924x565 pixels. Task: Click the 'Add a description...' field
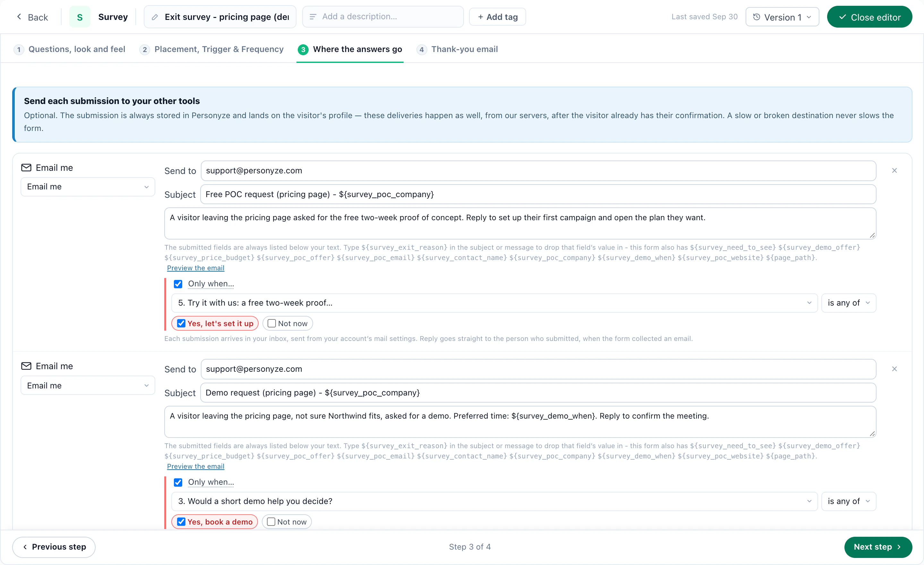tap(383, 17)
